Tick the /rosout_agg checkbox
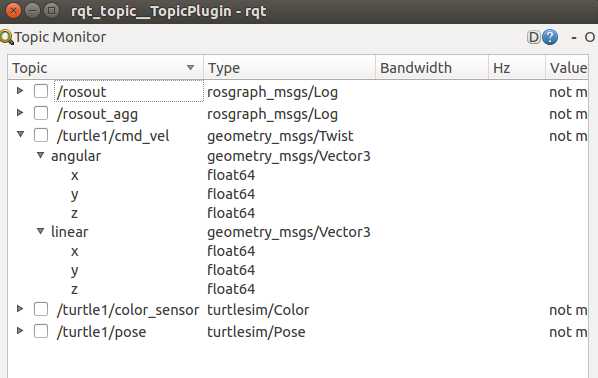Viewport: 598px width, 378px height. click(41, 113)
